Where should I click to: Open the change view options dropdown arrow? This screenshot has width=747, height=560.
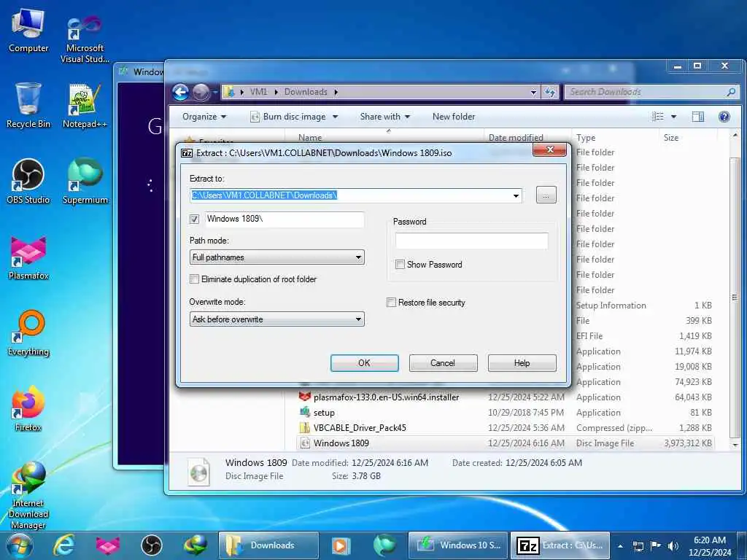673,117
